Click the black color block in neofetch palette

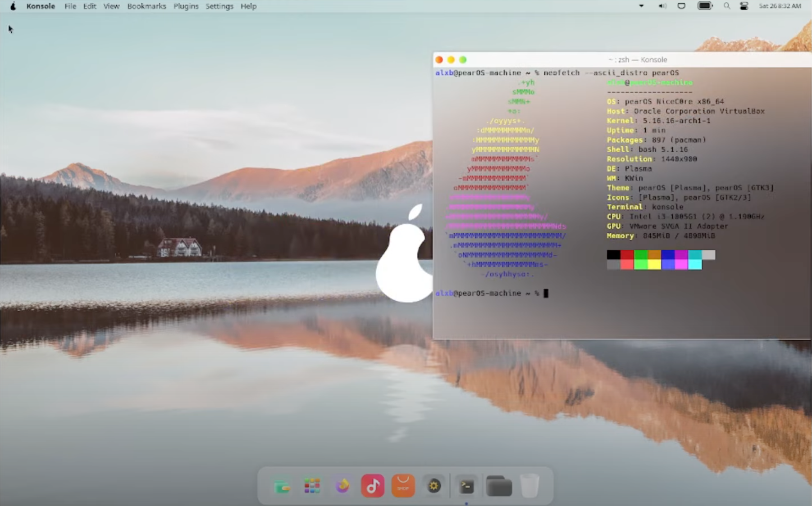[x=614, y=255]
